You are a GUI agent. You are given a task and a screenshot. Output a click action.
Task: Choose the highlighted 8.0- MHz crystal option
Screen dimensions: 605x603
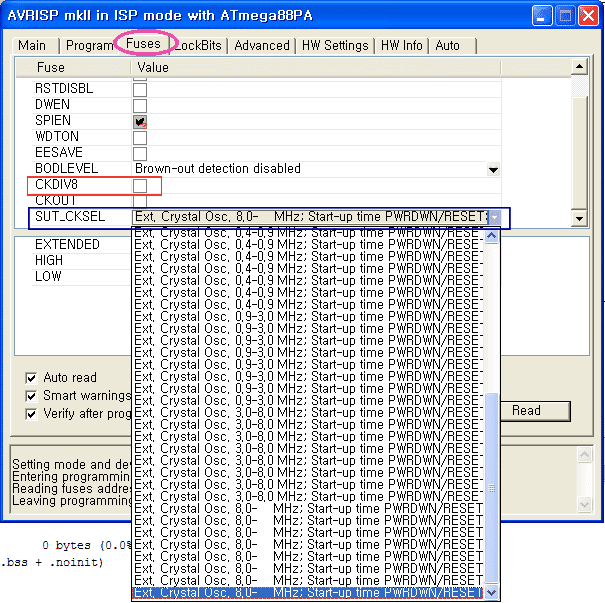tap(308, 593)
